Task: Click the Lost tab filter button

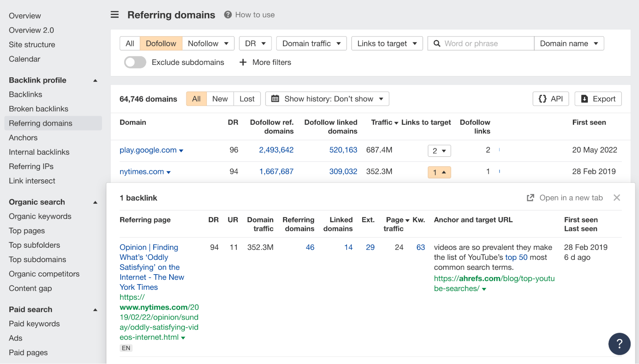Action: click(247, 99)
